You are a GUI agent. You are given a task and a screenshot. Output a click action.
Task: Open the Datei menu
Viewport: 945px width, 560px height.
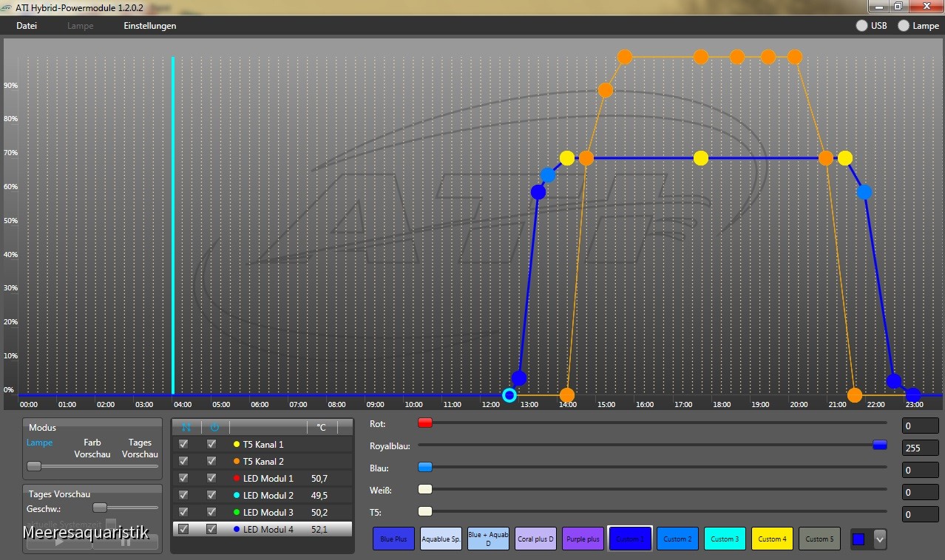click(27, 26)
